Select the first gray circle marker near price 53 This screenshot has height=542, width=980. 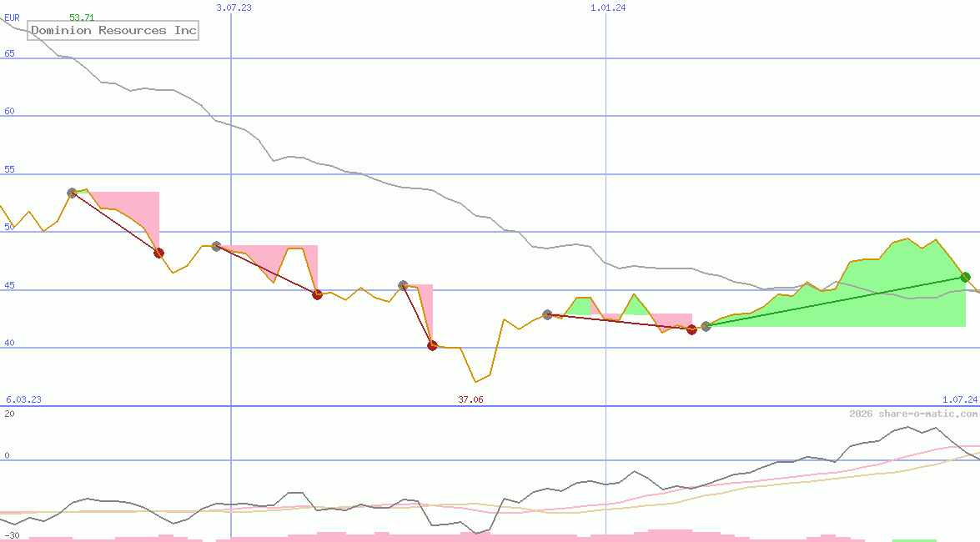(x=72, y=192)
